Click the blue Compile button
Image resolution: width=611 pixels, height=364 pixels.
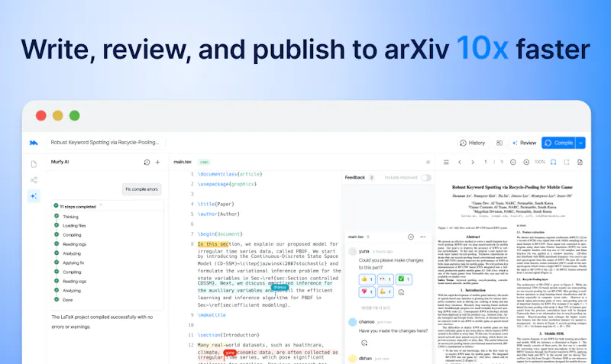[558, 143]
